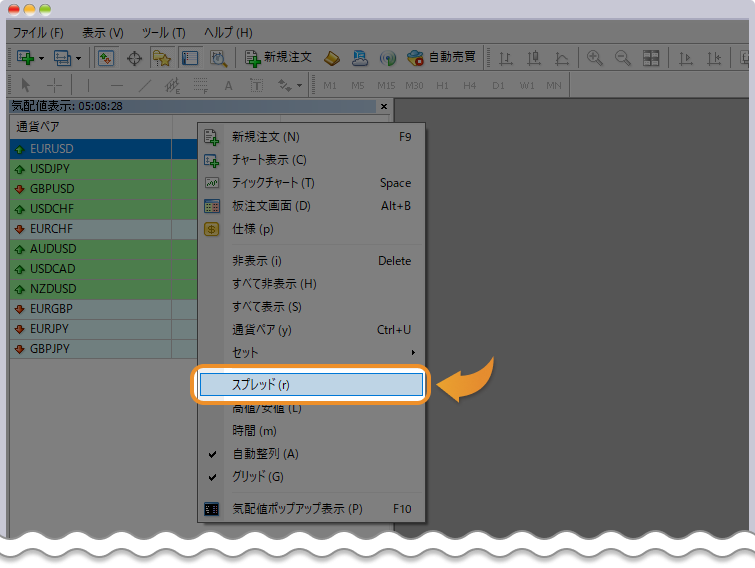This screenshot has height=568, width=755.
Task: Uncheck 自動整列 (A) option
Action: [x=311, y=454]
